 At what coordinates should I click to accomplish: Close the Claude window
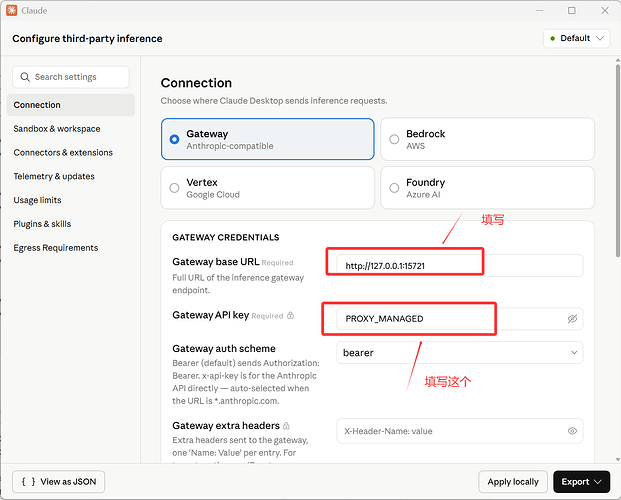click(604, 10)
